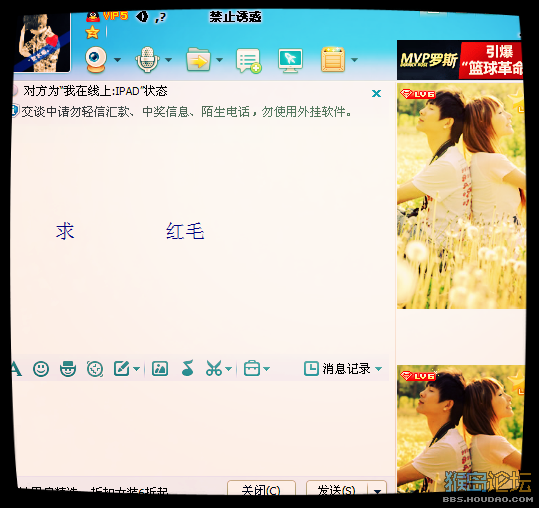Share music with the note icon
The height and width of the screenshot is (508, 539).
coord(188,368)
